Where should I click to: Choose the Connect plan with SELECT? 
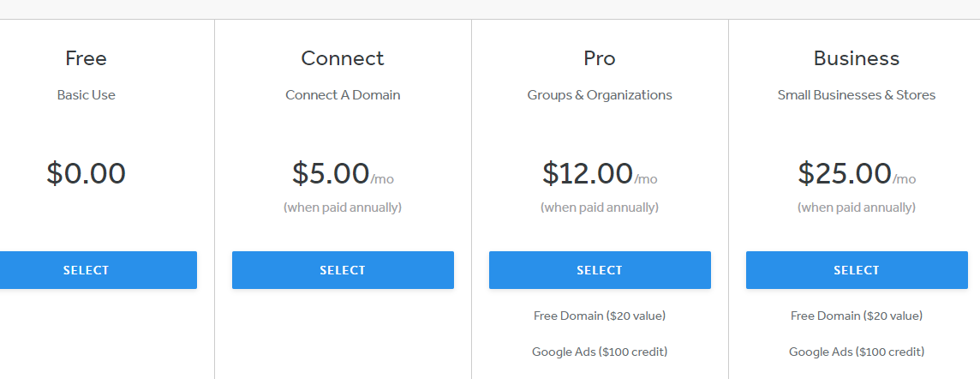click(343, 270)
